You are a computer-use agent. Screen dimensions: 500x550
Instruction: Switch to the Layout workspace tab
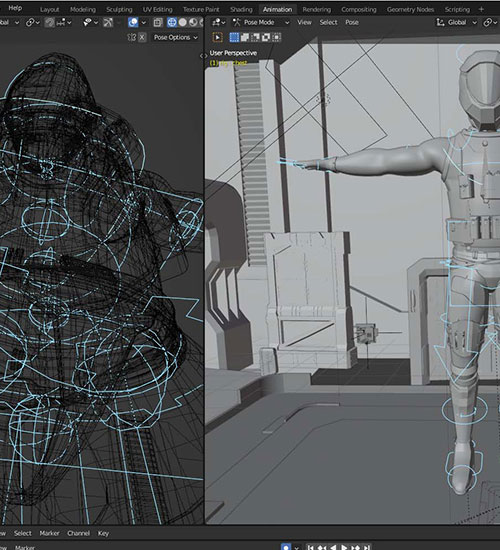pos(49,9)
